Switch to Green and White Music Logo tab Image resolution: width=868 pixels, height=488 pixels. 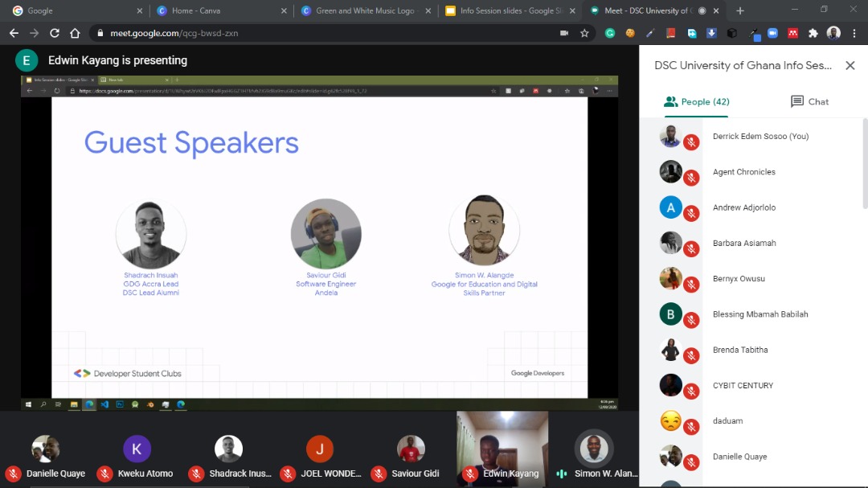point(366,10)
